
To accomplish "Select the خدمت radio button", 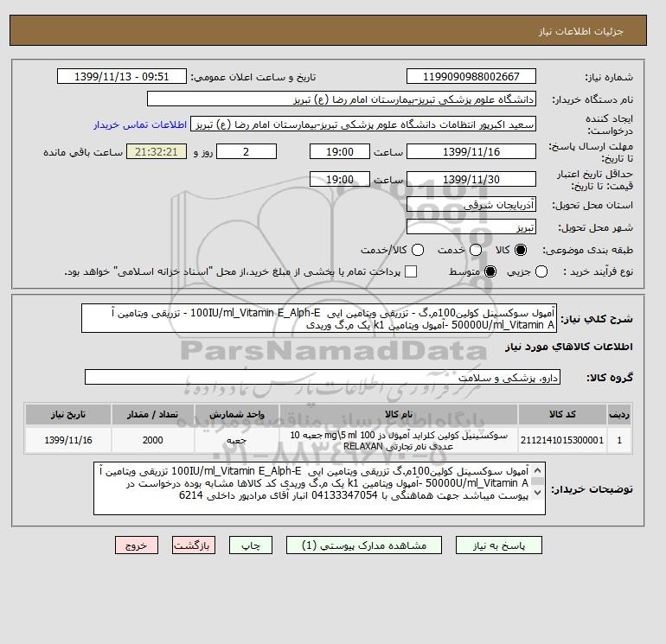I will pos(476,250).
